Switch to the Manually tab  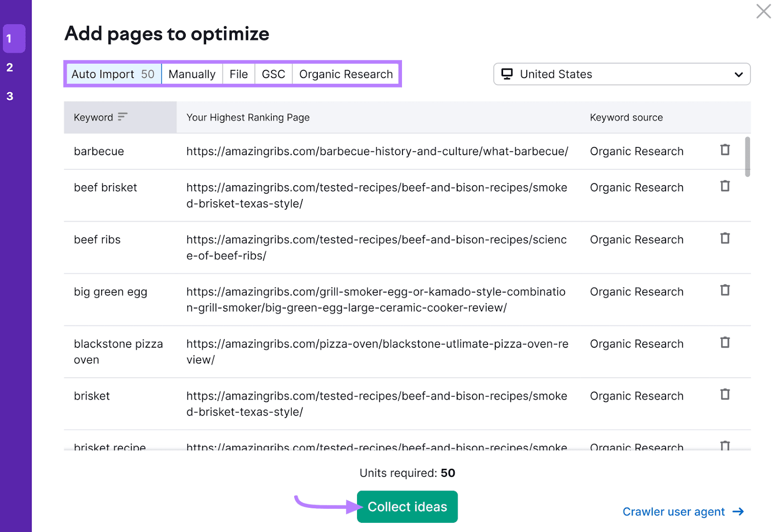point(192,74)
